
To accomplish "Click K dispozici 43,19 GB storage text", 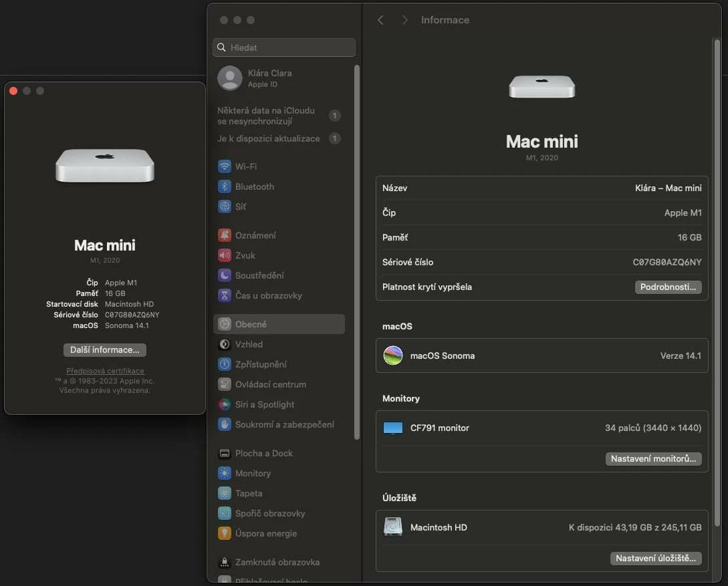I will pos(635,528).
